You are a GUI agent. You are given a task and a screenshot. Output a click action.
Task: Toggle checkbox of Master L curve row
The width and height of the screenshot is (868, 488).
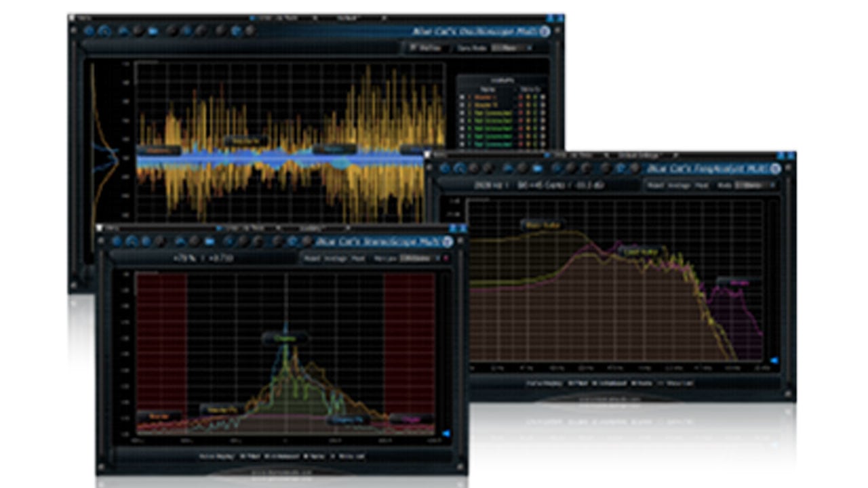click(x=463, y=98)
